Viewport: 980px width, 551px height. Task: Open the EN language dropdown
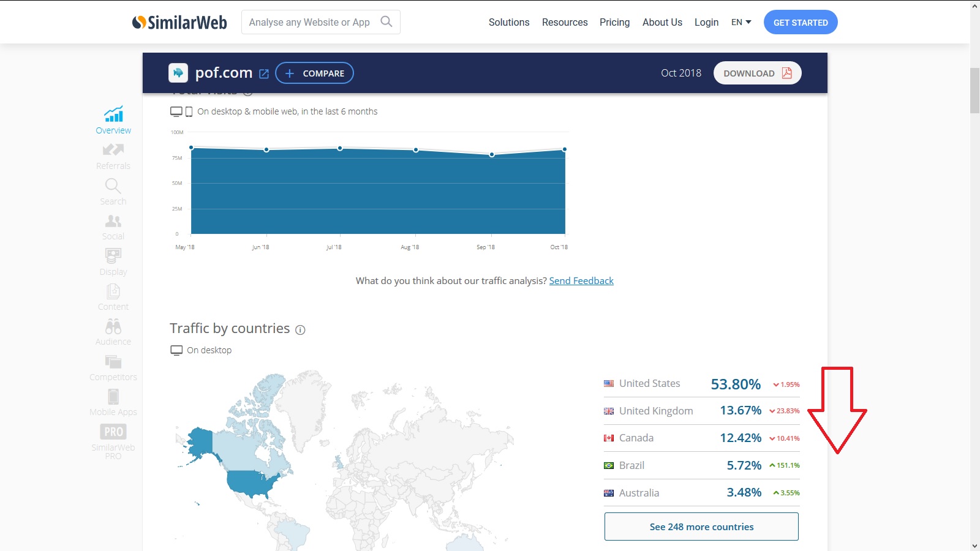coord(741,22)
